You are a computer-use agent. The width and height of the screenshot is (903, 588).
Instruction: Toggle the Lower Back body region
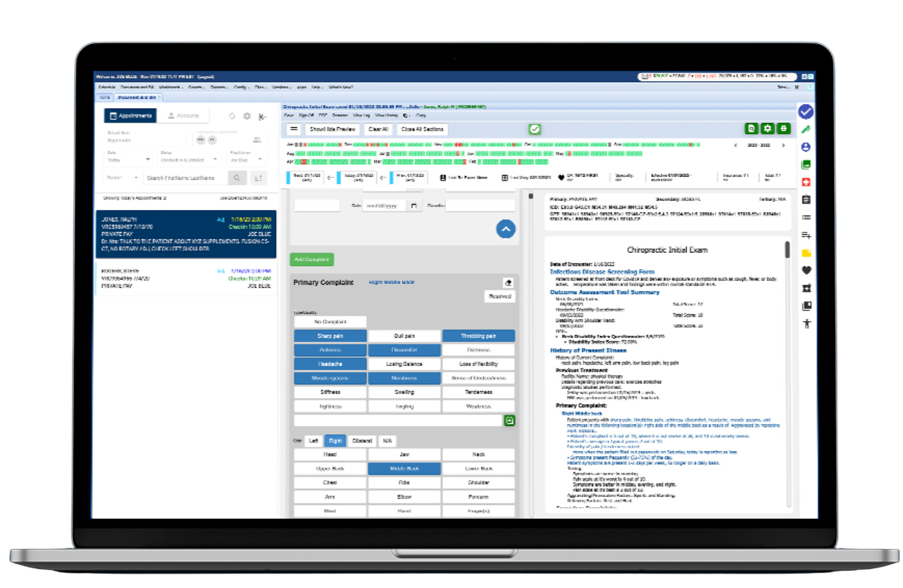[478, 469]
